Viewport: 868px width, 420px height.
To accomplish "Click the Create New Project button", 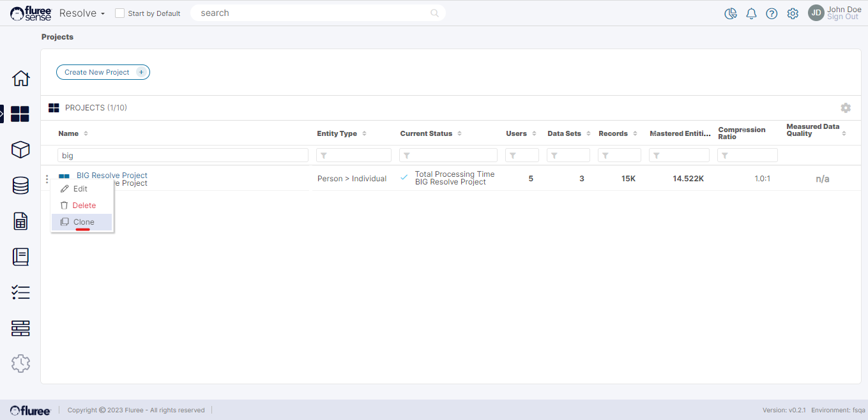I will coord(103,72).
